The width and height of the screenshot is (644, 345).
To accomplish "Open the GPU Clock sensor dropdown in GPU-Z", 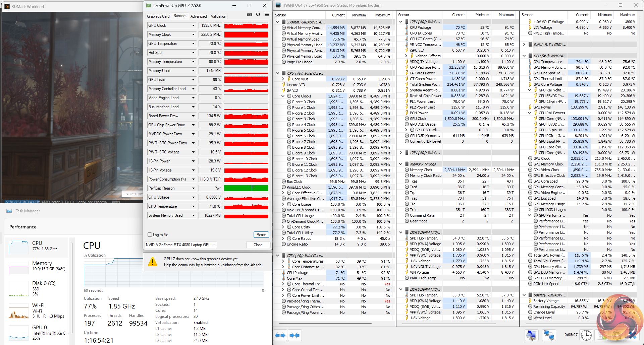I will [193, 25].
